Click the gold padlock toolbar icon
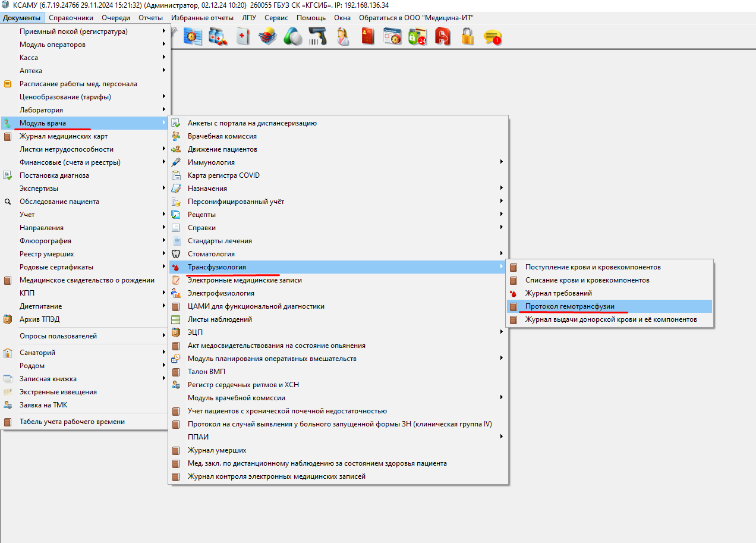This screenshot has width=756, height=543. [468, 37]
